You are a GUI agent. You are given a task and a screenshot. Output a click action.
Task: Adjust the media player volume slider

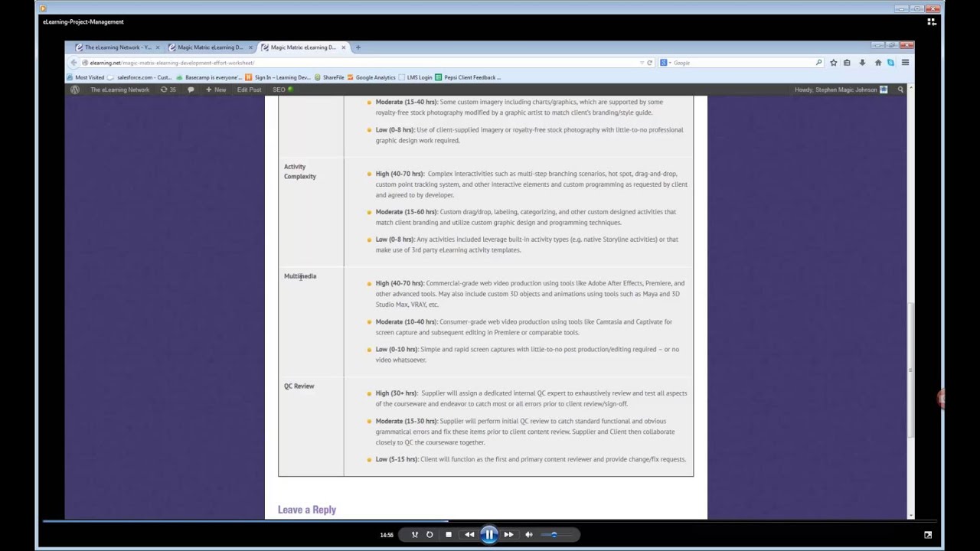(556, 535)
